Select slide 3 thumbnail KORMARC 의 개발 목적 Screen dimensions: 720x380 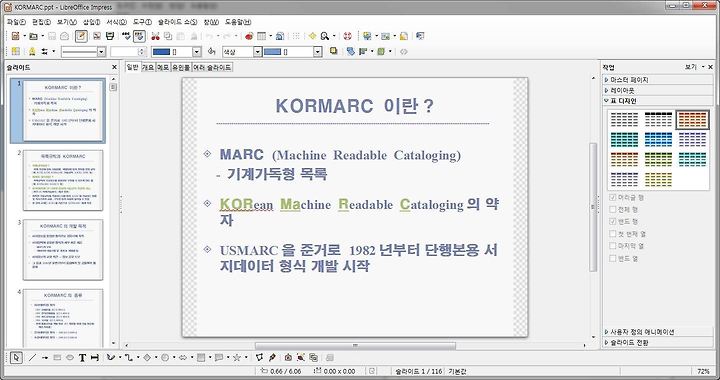click(x=63, y=250)
